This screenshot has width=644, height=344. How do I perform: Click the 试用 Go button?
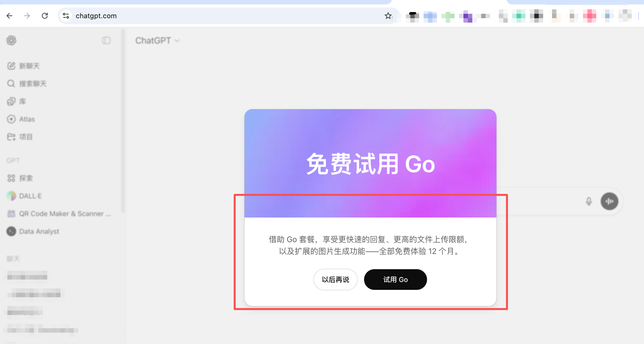pyautogui.click(x=395, y=280)
